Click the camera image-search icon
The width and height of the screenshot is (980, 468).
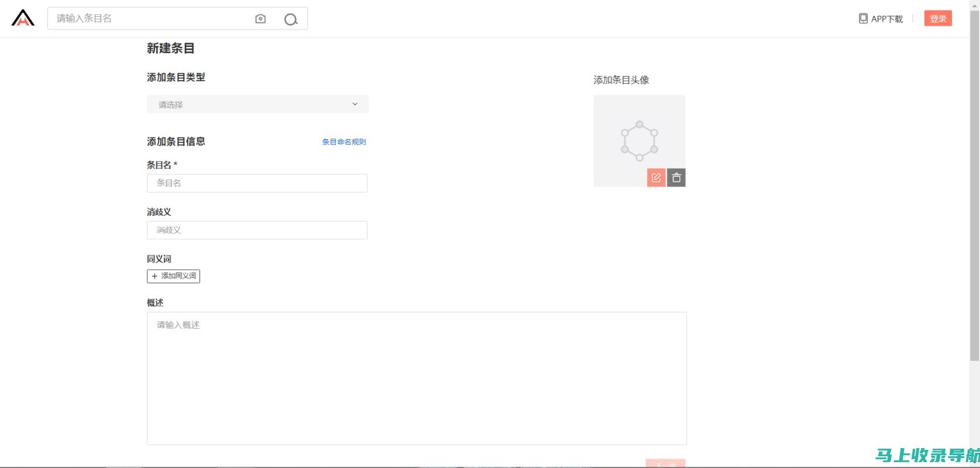pyautogui.click(x=260, y=19)
